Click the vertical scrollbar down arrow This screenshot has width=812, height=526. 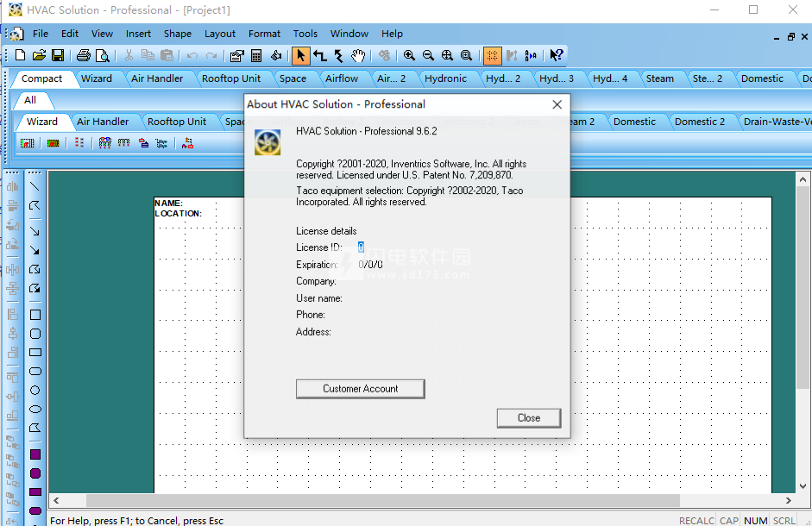[x=803, y=486]
